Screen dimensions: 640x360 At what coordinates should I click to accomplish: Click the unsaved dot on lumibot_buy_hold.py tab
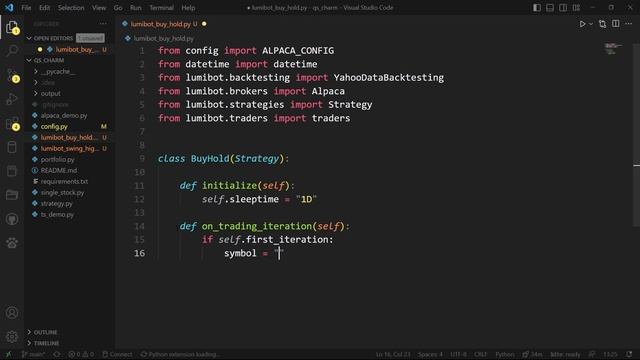point(204,24)
